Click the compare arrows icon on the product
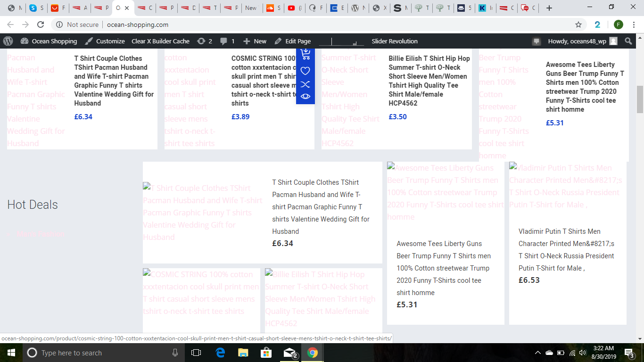 (305, 84)
